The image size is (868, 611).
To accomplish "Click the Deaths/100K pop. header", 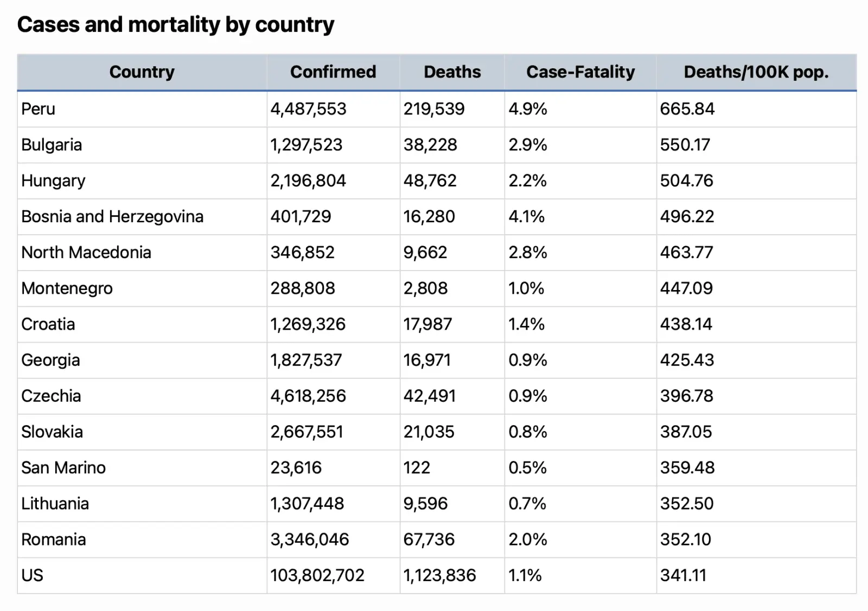I will tap(756, 72).
